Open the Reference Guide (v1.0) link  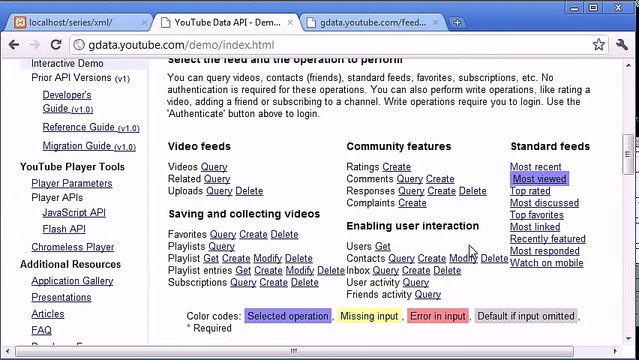tap(91, 127)
